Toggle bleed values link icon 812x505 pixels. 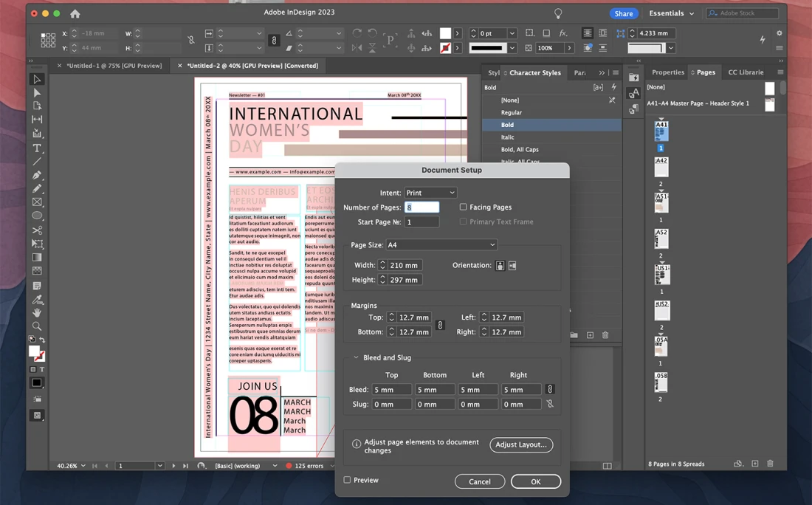(x=549, y=389)
